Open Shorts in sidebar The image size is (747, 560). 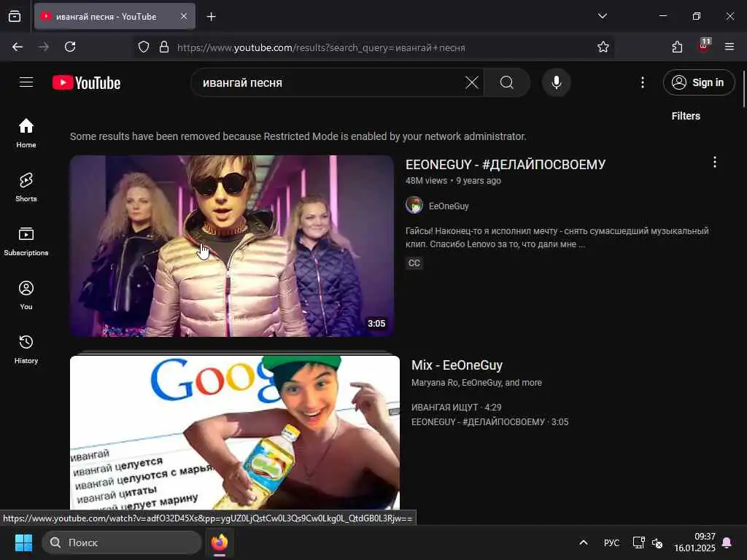26,187
